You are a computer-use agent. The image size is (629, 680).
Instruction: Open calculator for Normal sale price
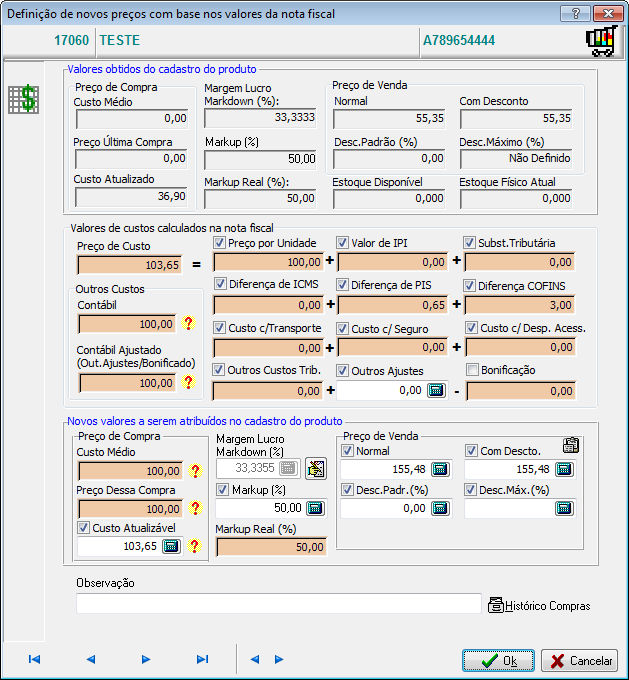(439, 469)
